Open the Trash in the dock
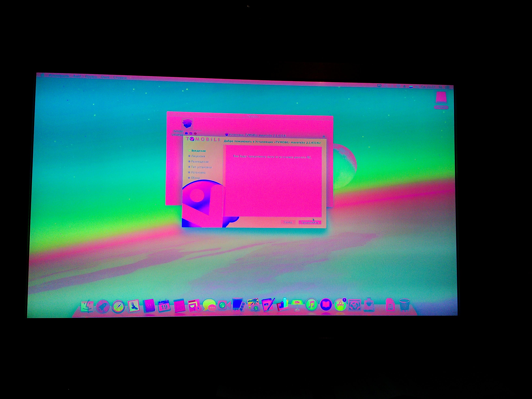532x399 pixels. coord(404,305)
